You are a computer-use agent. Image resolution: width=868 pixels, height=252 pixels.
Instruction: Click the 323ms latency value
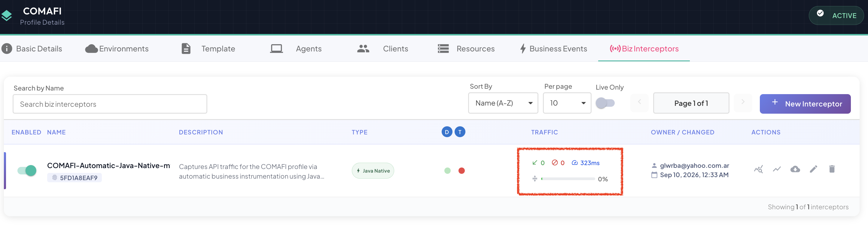[586, 163]
